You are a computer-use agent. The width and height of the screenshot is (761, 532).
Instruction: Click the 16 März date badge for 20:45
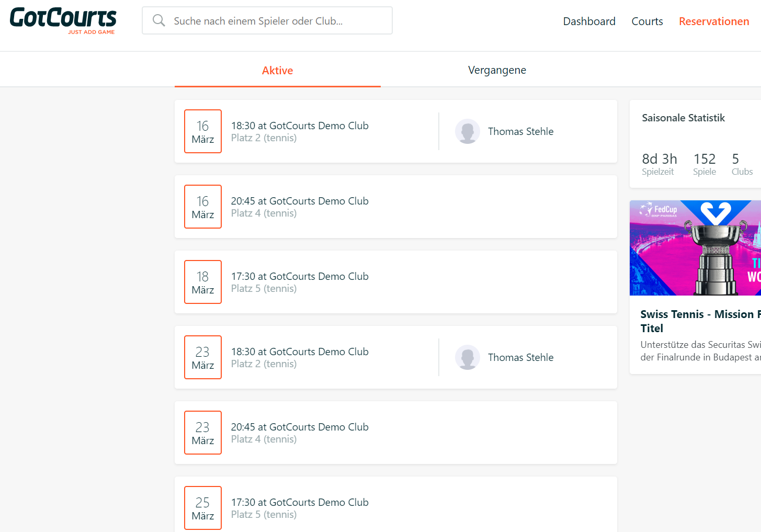pyautogui.click(x=203, y=207)
